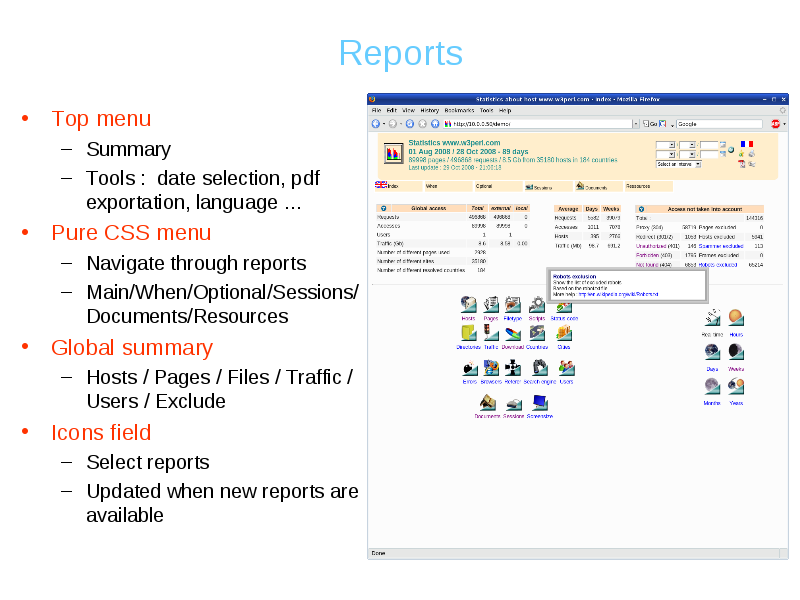Screen dimensions: 800x600
Task: Open the Bookmarks menu in Firefox
Action: (459, 110)
